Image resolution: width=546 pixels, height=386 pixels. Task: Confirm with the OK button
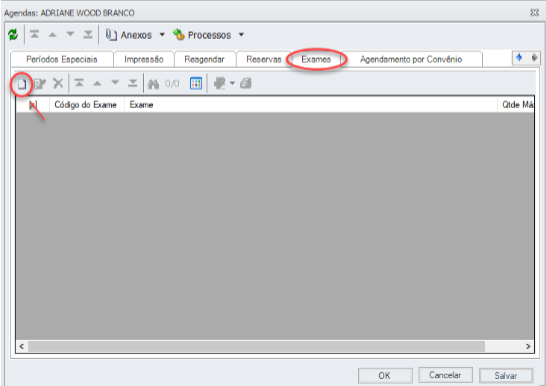coord(385,376)
